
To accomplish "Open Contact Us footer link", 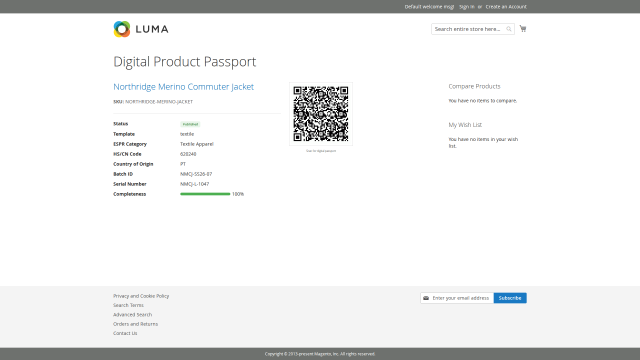I will click(x=125, y=333).
